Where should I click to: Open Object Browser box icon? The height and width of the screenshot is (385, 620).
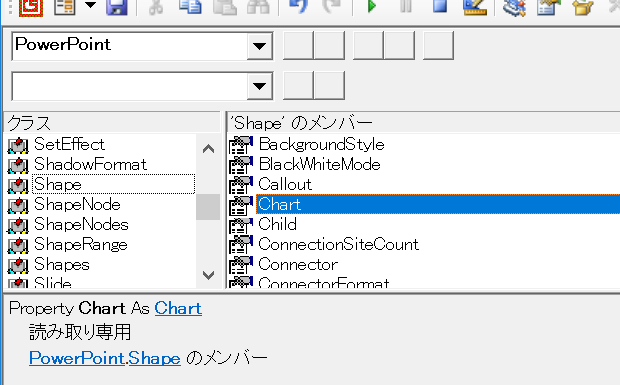[583, 7]
